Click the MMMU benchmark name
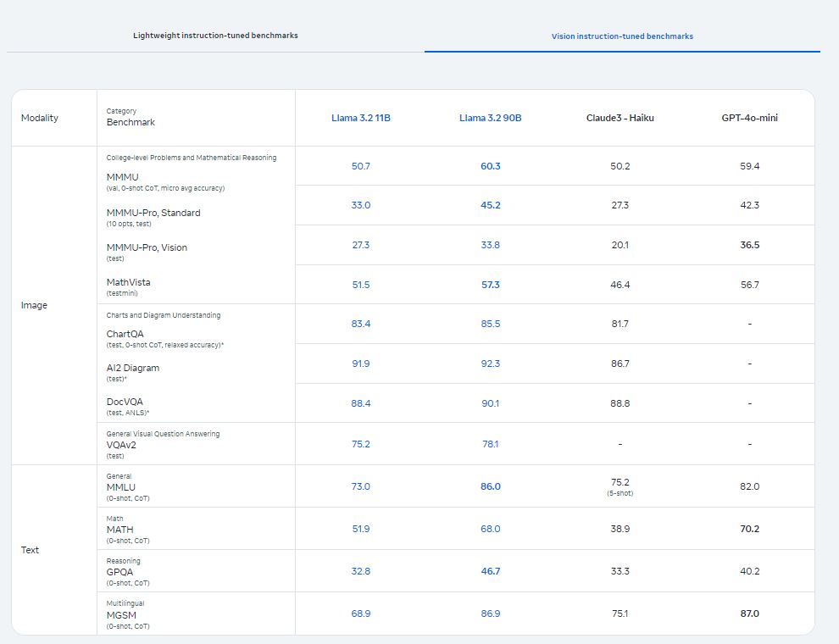 point(123,177)
